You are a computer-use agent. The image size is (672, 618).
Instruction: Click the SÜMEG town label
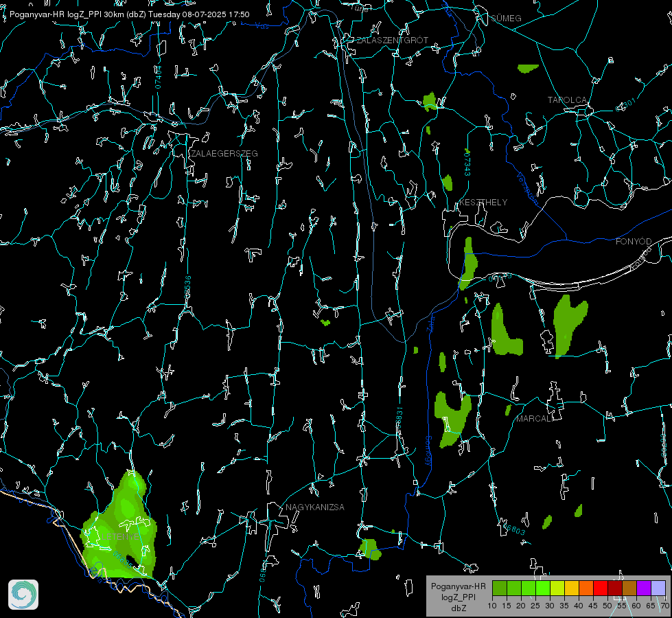point(506,18)
